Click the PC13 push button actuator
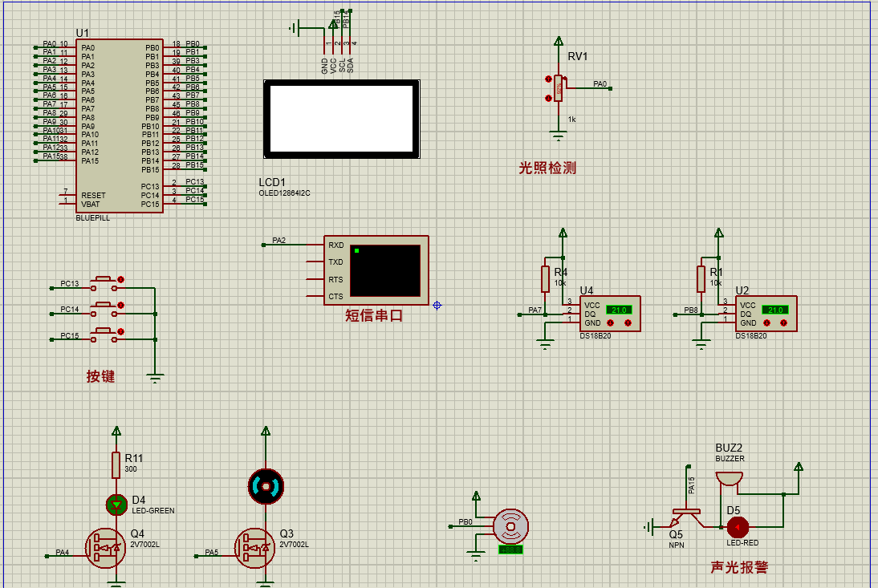This screenshot has width=878, height=588. click(x=104, y=278)
